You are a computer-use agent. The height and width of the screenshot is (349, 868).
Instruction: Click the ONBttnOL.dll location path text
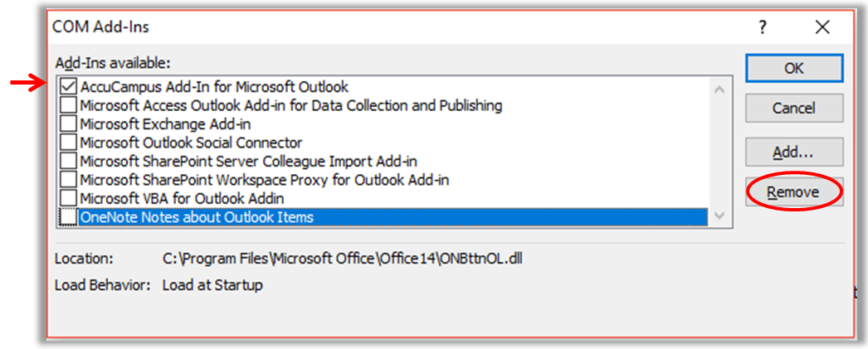tap(342, 259)
